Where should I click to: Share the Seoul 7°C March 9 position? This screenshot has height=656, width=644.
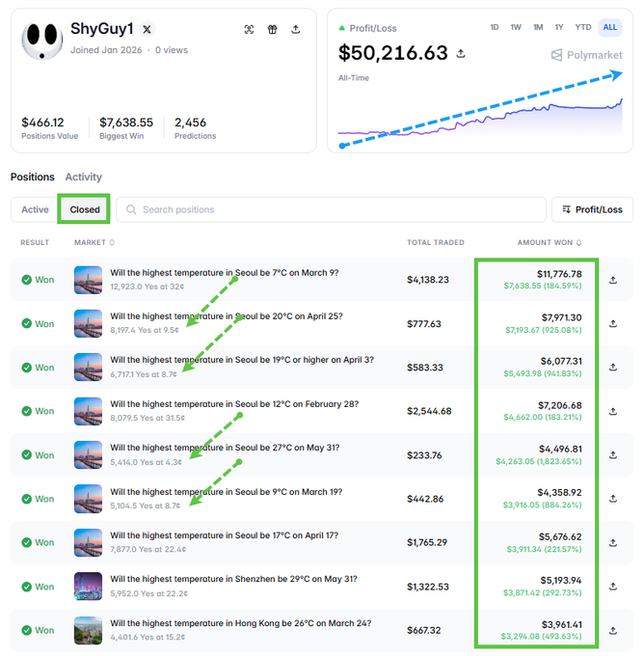point(613,280)
